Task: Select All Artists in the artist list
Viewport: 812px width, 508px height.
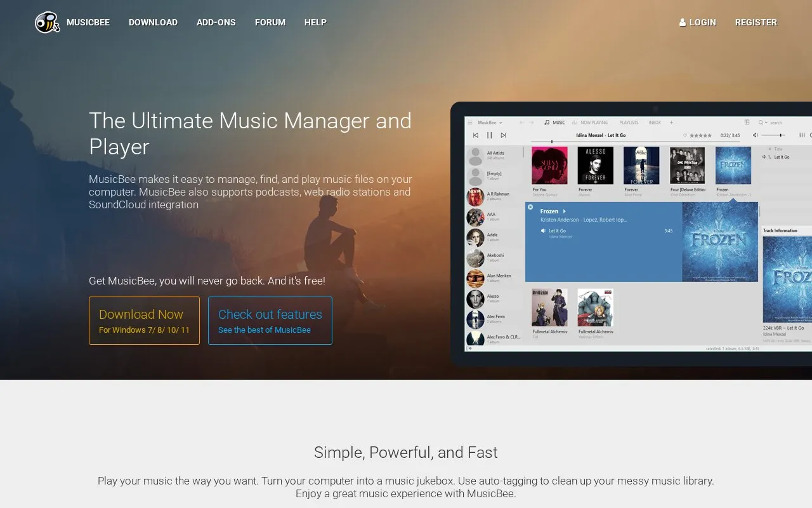Action: 494,156
